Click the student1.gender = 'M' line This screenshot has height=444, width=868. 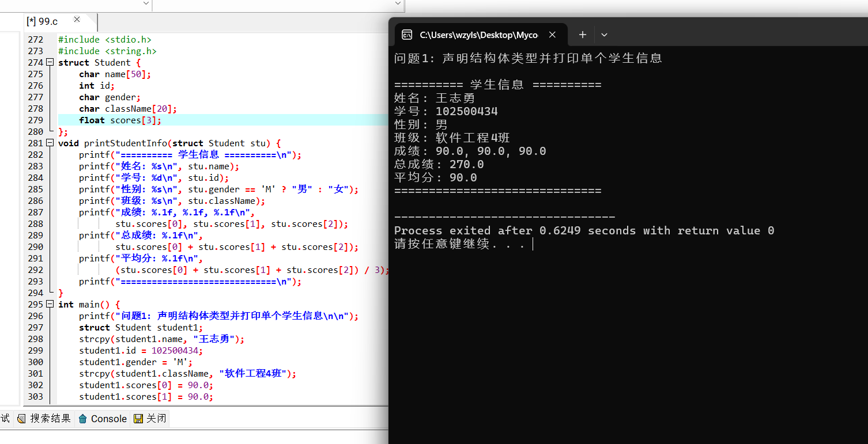pos(136,362)
